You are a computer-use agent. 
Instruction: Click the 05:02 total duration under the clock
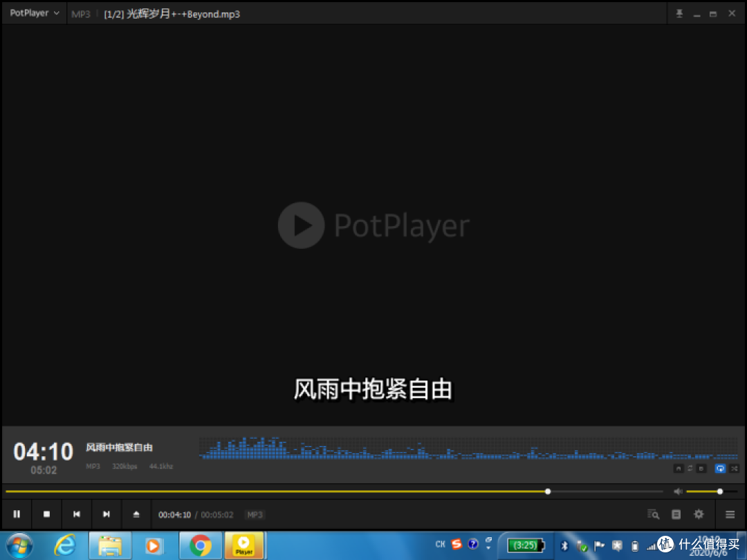pos(44,471)
